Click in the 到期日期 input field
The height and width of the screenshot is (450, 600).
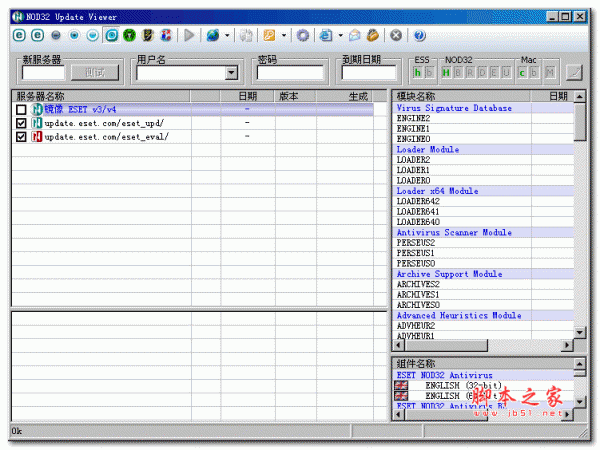(x=369, y=73)
